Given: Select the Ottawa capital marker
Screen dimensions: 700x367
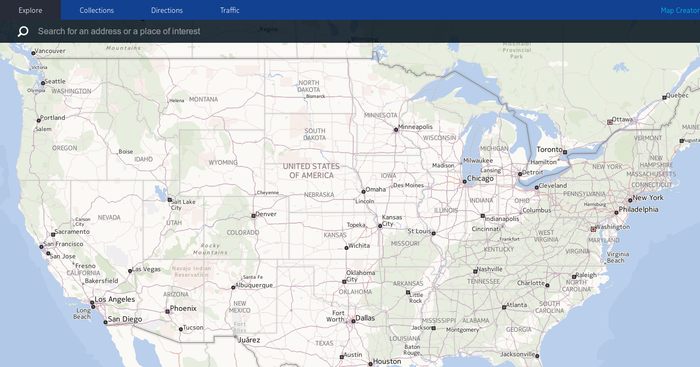Looking at the screenshot, I should [x=610, y=122].
